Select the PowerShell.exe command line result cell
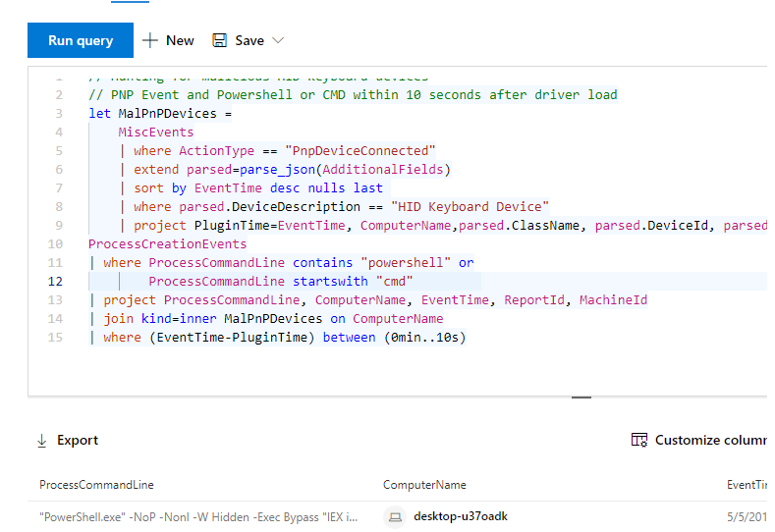The width and height of the screenshot is (775, 532). pyautogui.click(x=198, y=517)
